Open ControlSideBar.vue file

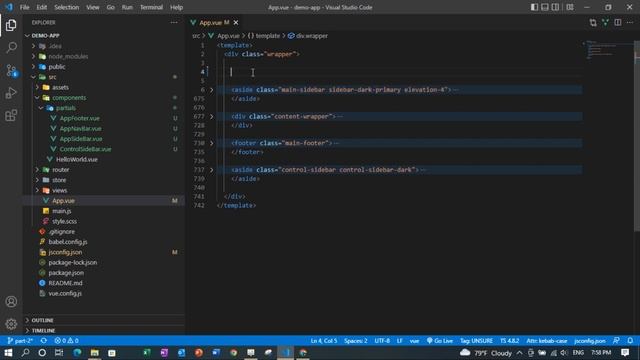85,149
